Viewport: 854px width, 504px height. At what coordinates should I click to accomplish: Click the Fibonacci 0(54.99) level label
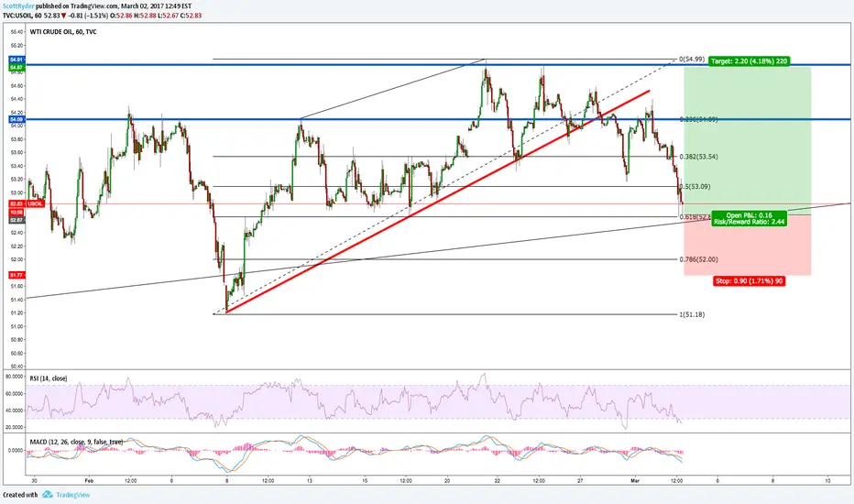pyautogui.click(x=692, y=59)
